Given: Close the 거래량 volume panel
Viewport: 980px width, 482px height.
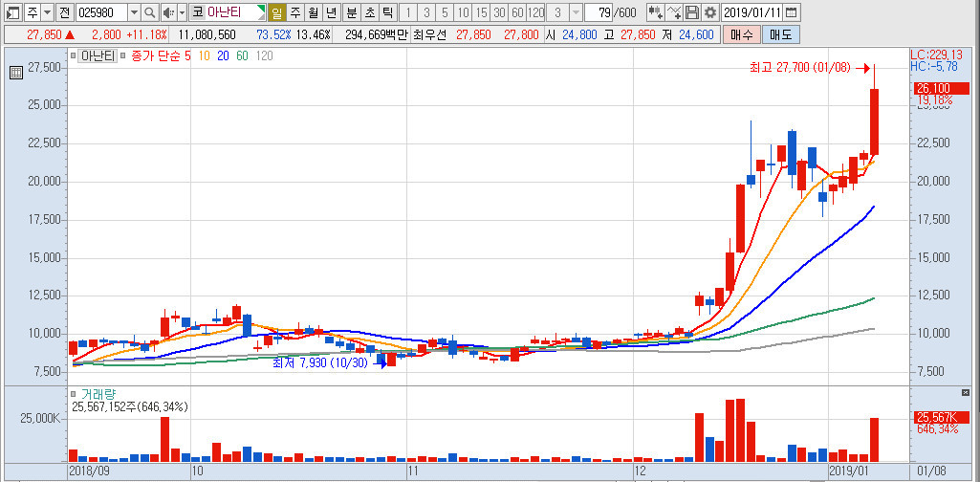Looking at the screenshot, I should 965,392.
